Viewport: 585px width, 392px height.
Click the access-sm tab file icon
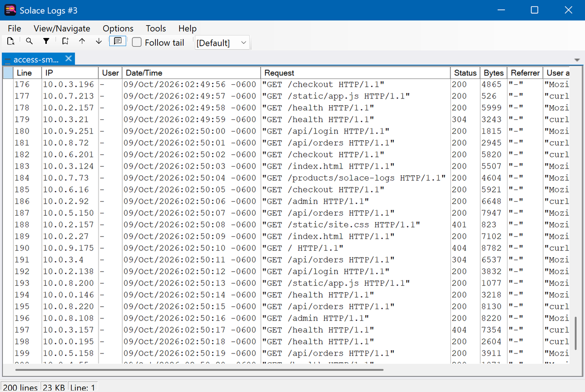(x=7, y=60)
